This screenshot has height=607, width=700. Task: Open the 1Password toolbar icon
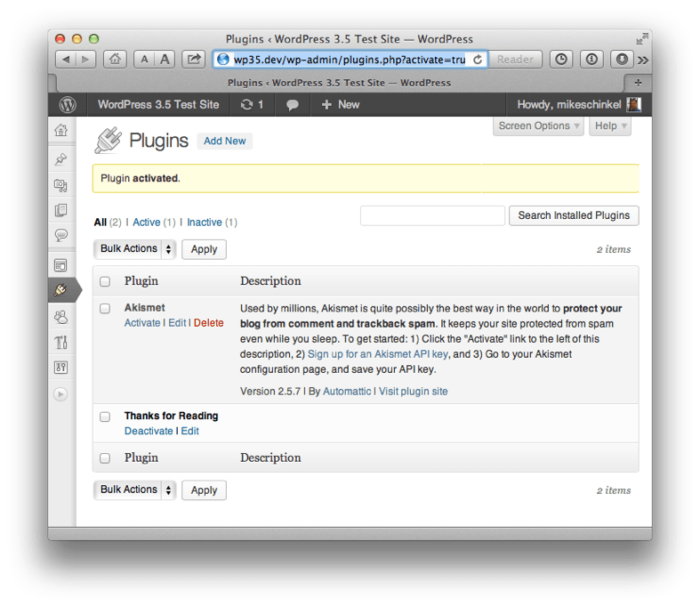click(591, 60)
